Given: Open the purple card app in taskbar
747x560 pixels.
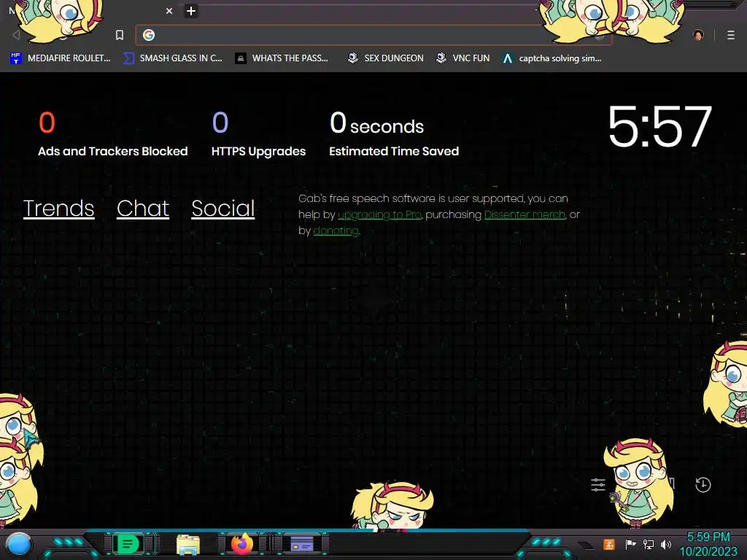Looking at the screenshot, I should tap(302, 544).
